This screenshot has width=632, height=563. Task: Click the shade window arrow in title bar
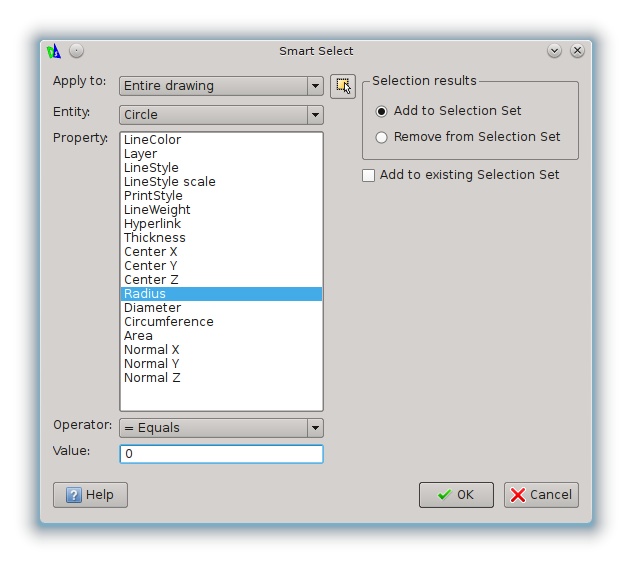(555, 51)
